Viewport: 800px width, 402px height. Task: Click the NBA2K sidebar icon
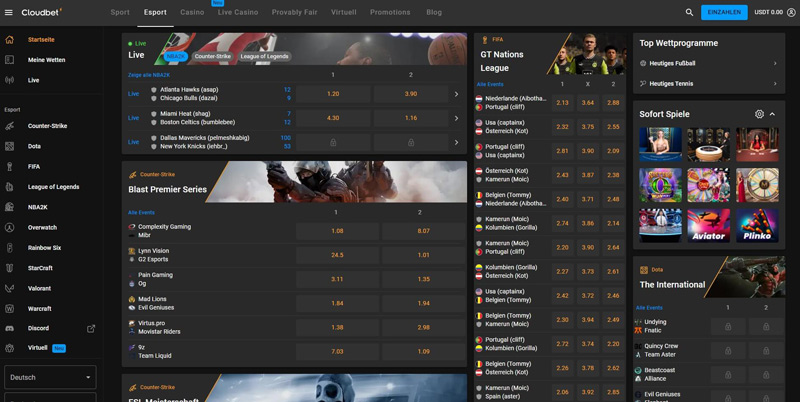[9, 207]
